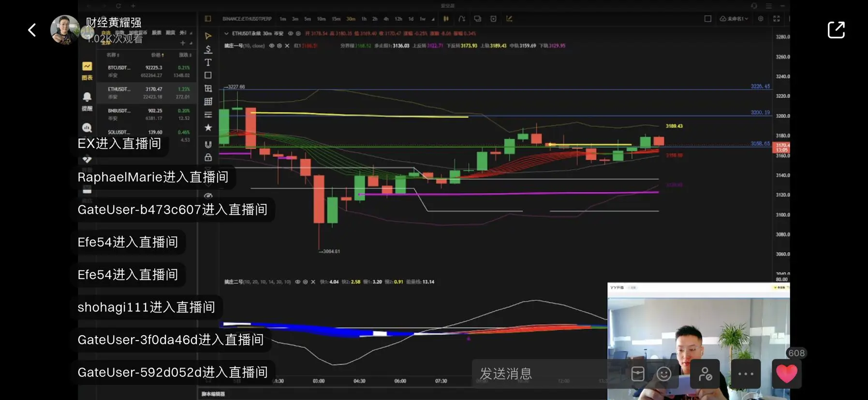868x400 pixels.
Task: Sort watchlist by 价格 column
Action: click(x=158, y=55)
